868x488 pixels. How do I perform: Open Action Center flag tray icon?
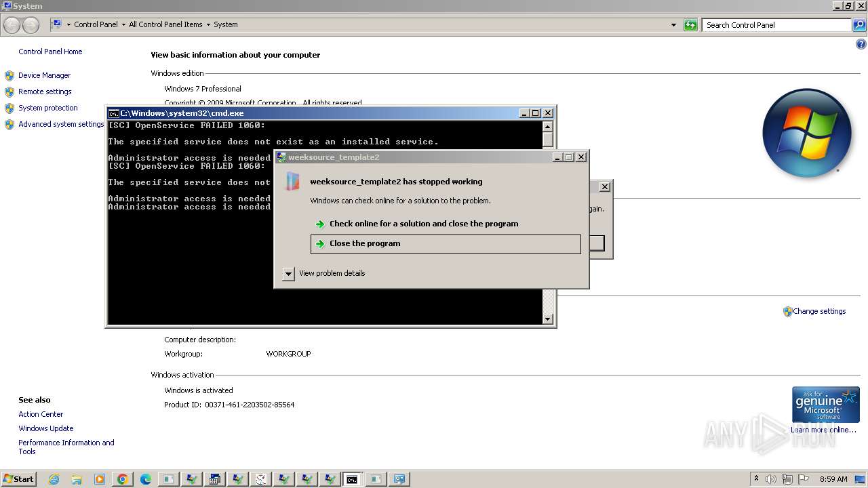[x=804, y=479]
